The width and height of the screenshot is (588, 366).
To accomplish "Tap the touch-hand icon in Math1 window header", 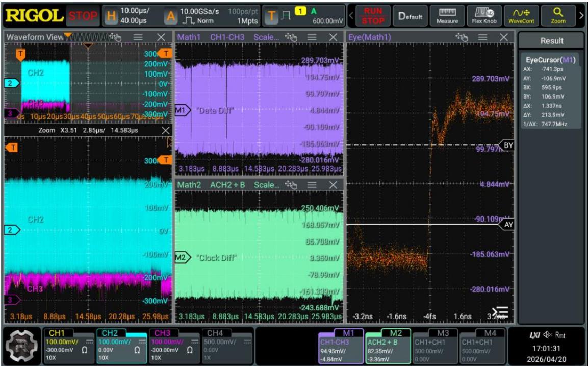I will 291,37.
